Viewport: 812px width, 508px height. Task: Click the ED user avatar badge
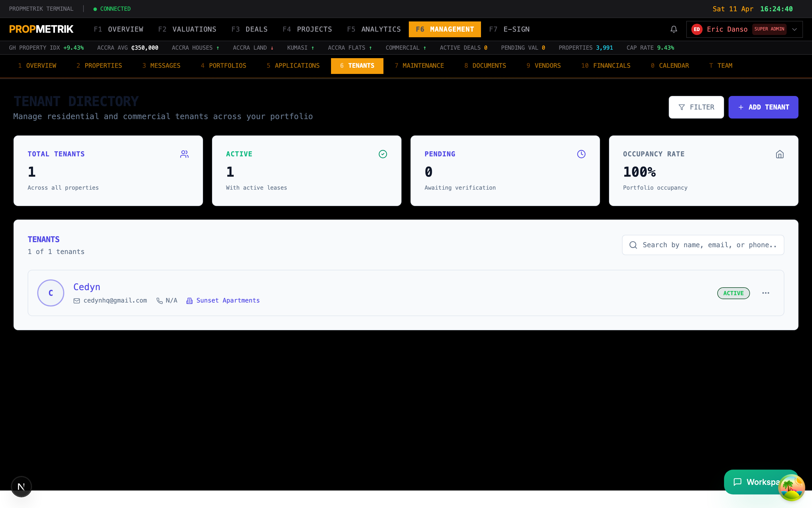(x=697, y=29)
